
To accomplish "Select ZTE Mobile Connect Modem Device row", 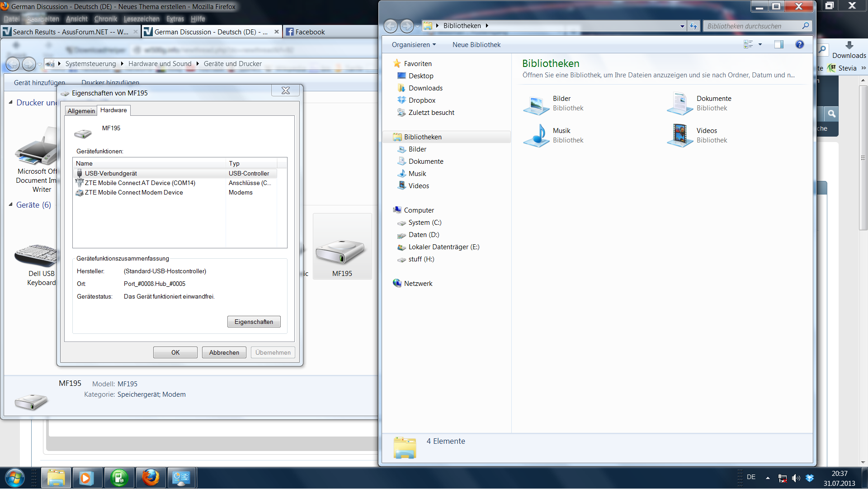I will (x=134, y=193).
